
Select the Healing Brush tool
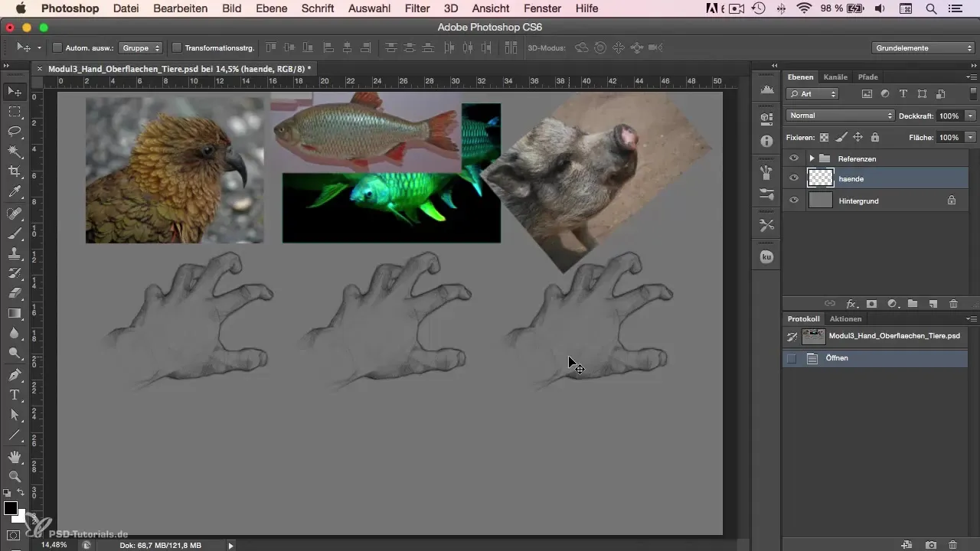[15, 214]
